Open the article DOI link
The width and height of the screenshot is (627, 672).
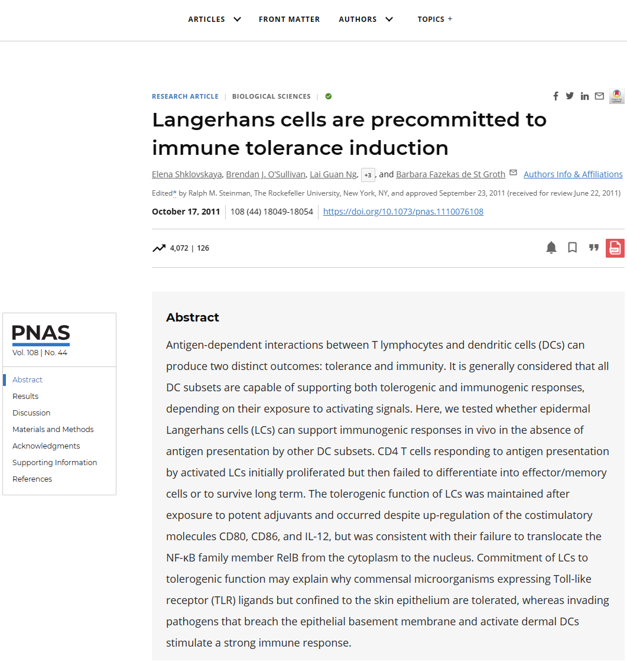click(403, 212)
